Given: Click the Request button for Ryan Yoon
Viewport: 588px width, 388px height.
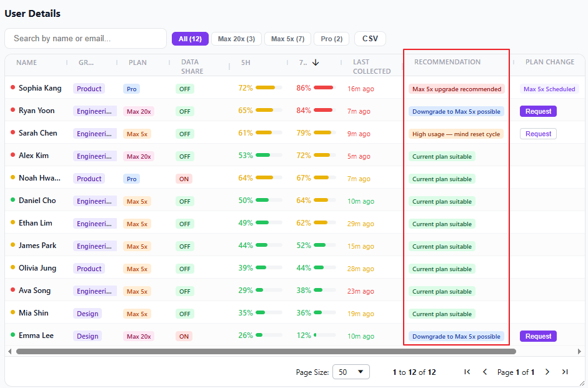Looking at the screenshot, I should coord(538,111).
